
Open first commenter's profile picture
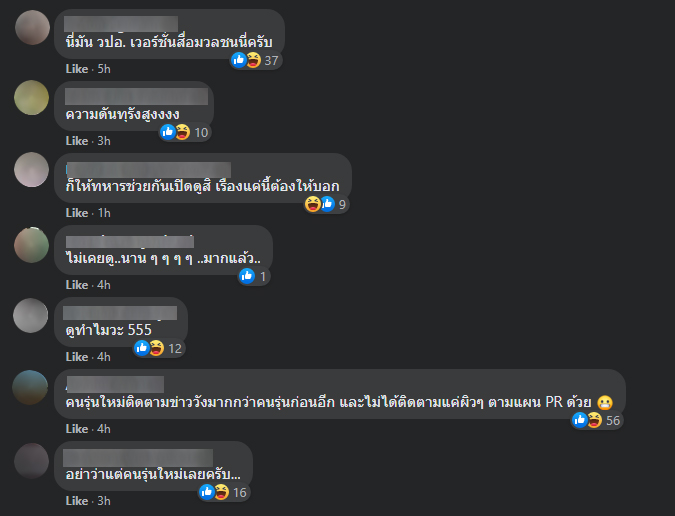point(32,28)
